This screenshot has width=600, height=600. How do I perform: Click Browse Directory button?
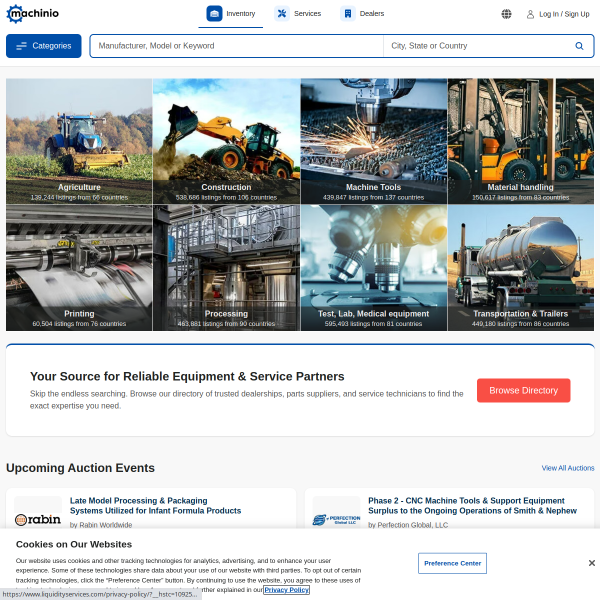(523, 390)
